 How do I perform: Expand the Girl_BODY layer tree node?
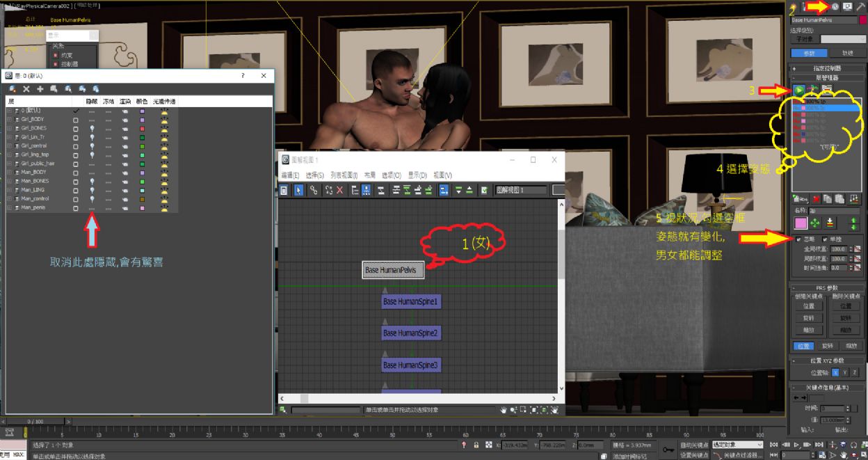tap(9, 120)
